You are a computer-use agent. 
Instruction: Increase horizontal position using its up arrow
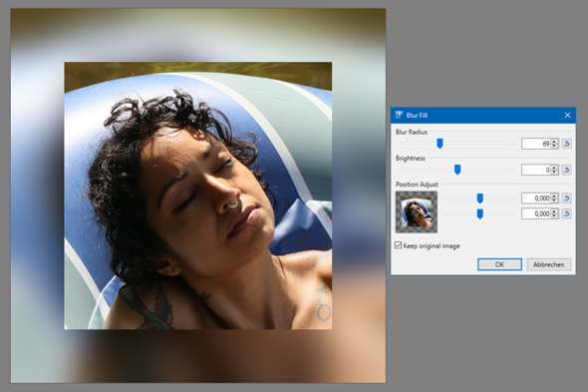point(554,196)
